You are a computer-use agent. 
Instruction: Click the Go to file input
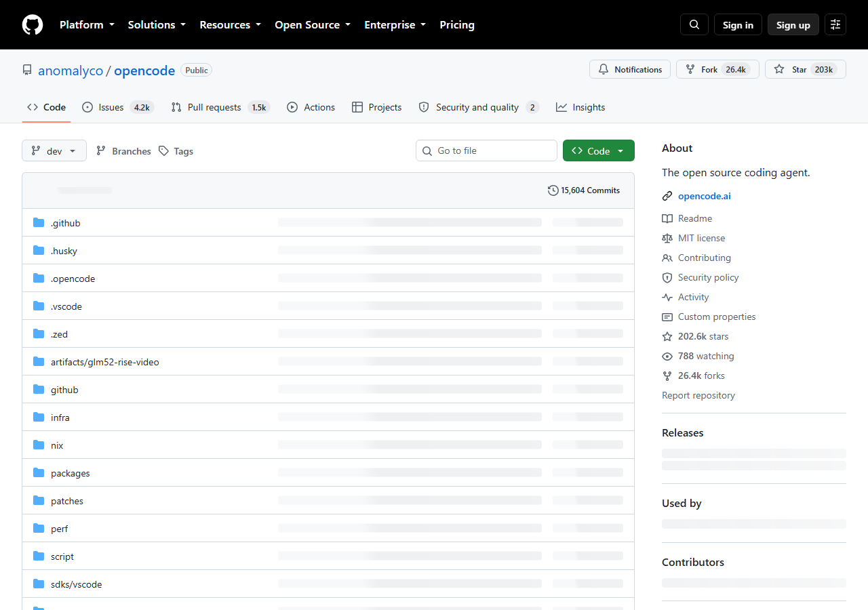tap(486, 150)
